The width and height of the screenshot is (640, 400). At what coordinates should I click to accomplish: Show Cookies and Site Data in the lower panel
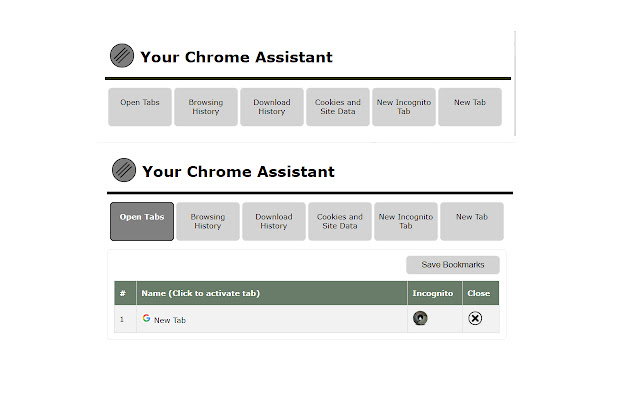click(340, 222)
